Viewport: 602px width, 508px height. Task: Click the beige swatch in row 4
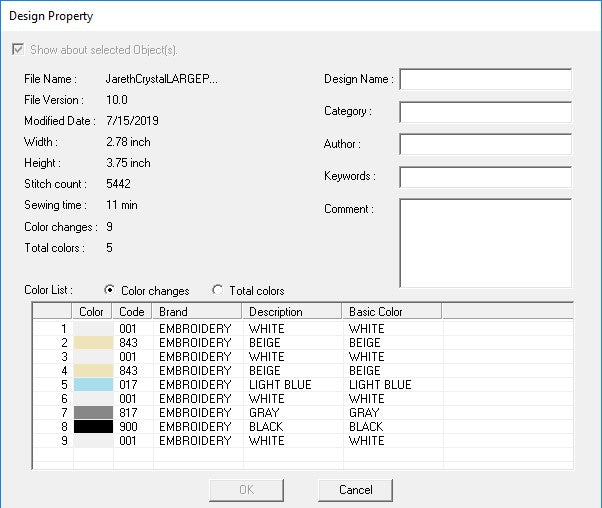pyautogui.click(x=93, y=371)
